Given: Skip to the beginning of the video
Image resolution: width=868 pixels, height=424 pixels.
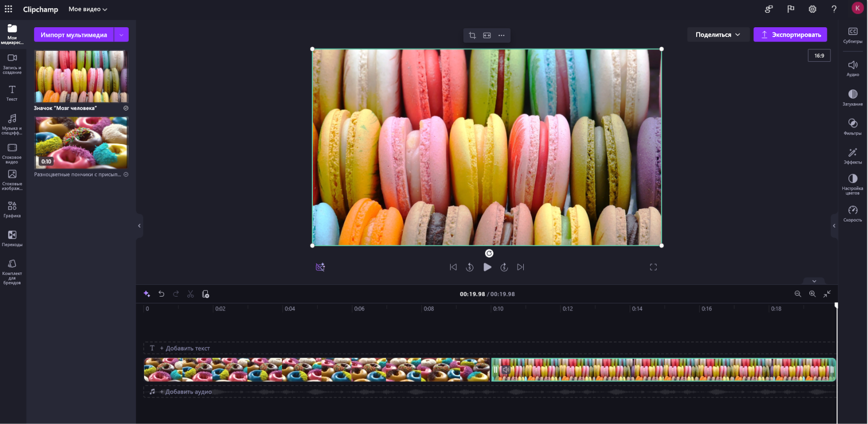Looking at the screenshot, I should tap(453, 267).
